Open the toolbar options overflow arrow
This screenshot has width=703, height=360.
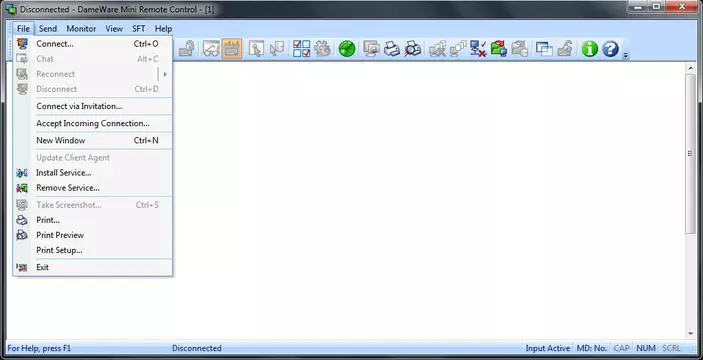(x=626, y=55)
